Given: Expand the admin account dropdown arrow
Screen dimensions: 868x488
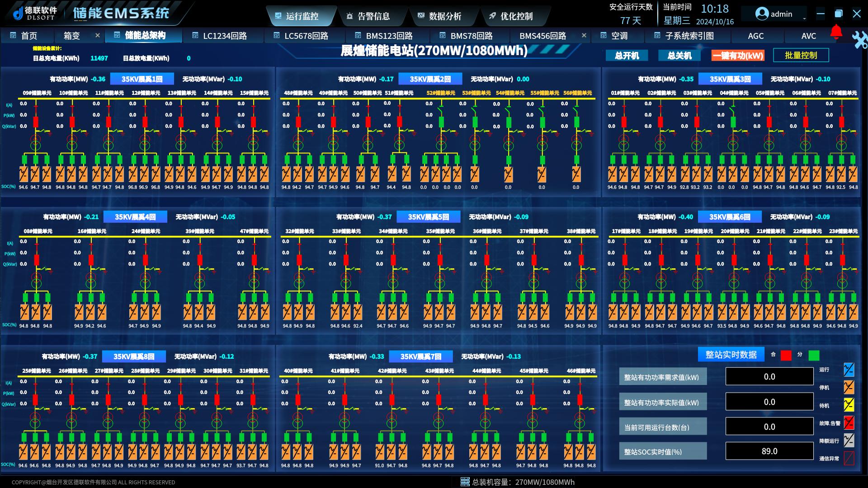Looking at the screenshot, I should coord(804,19).
